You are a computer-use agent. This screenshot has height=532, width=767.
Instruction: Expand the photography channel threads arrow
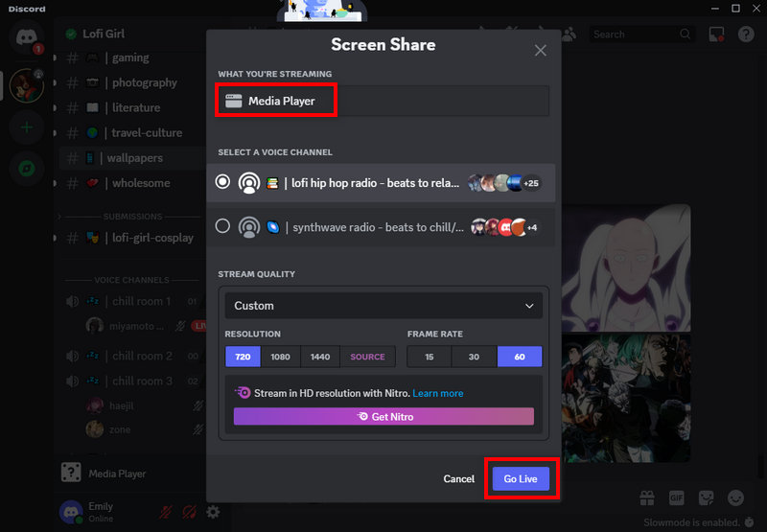(x=55, y=82)
